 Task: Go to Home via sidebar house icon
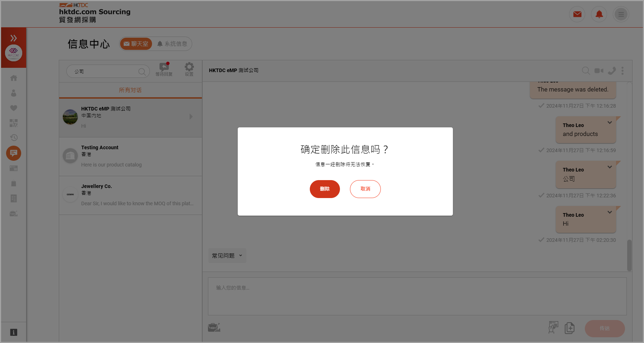tap(14, 78)
